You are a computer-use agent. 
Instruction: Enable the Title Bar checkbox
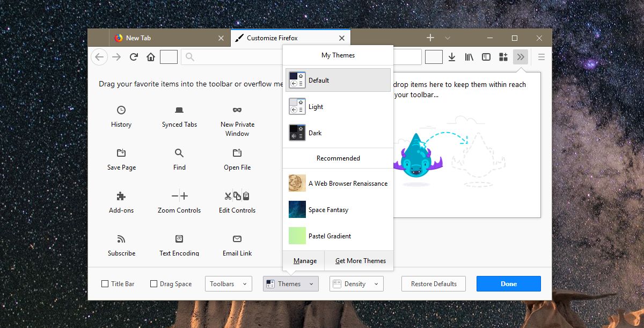(105, 283)
